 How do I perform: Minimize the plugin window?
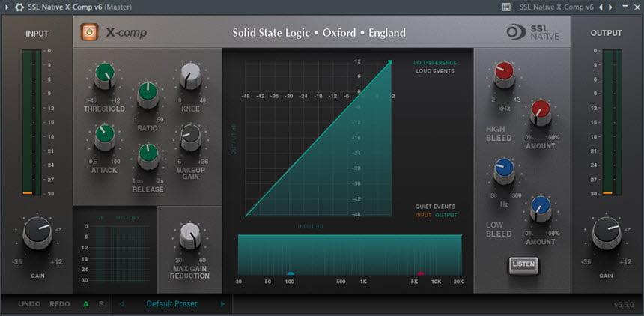point(625,7)
